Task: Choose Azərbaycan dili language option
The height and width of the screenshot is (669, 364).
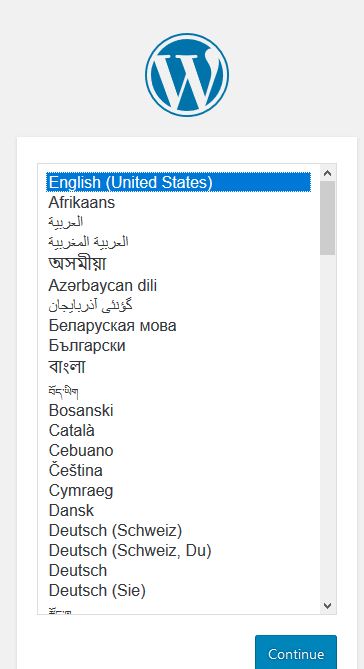Action: [x=178, y=285]
